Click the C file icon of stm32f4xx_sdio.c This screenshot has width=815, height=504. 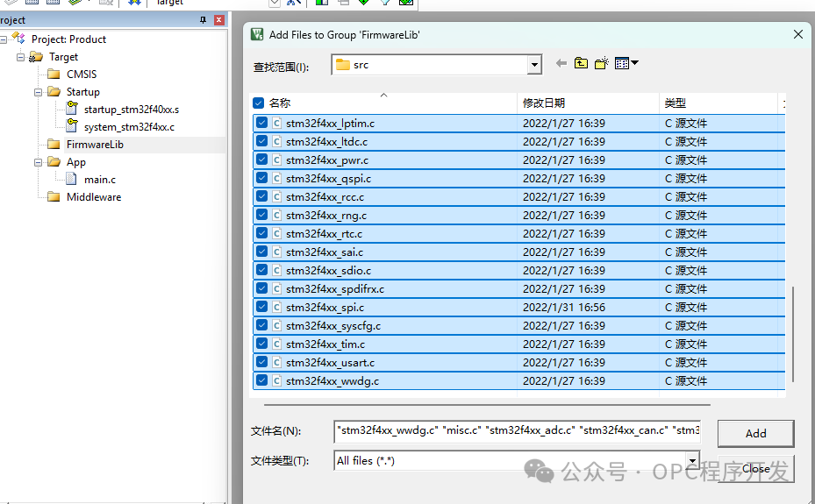[277, 271]
